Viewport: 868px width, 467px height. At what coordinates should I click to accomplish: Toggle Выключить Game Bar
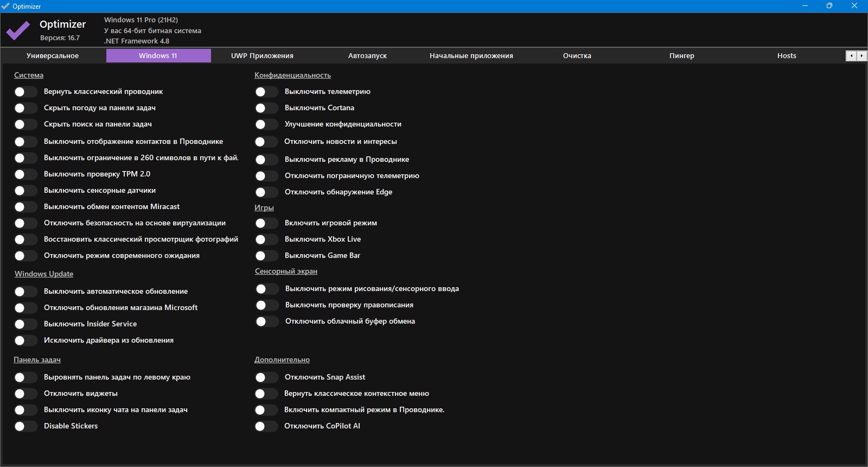tap(266, 256)
